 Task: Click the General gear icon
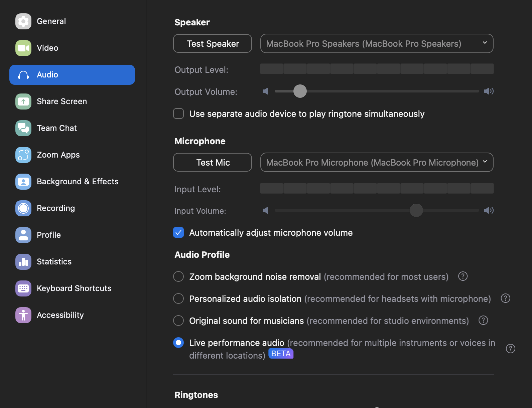[23, 21]
